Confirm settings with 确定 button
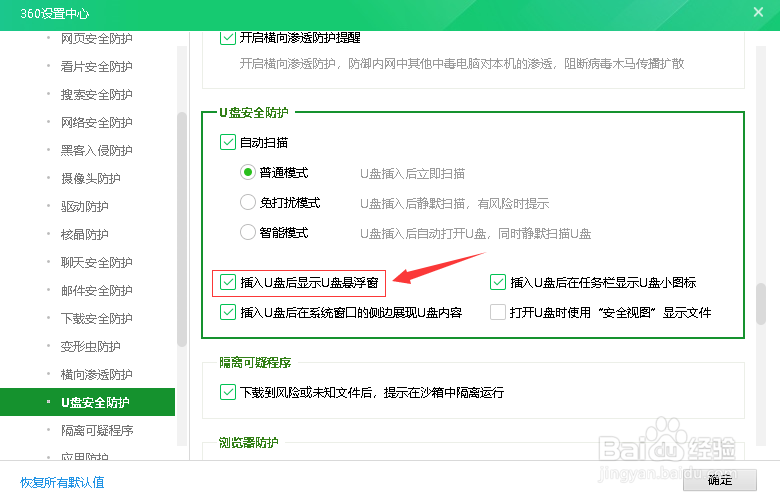The image size is (780, 500). (720, 480)
